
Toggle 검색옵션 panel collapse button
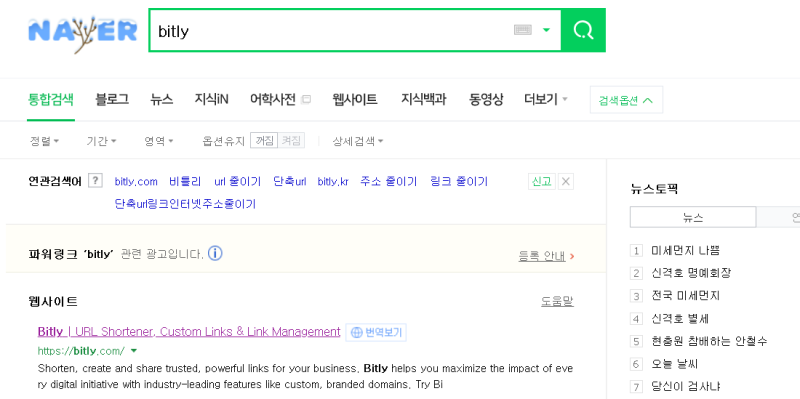coord(626,100)
